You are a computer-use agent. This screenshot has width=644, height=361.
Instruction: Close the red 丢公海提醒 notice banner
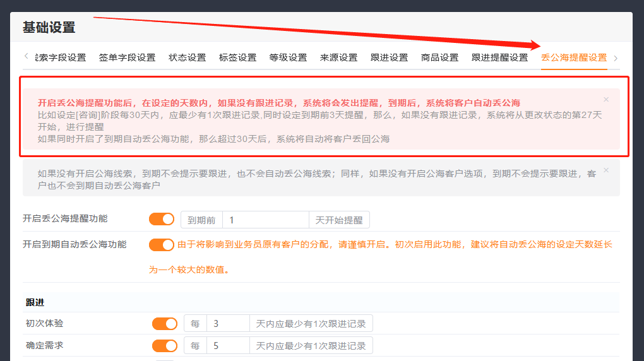tap(606, 100)
